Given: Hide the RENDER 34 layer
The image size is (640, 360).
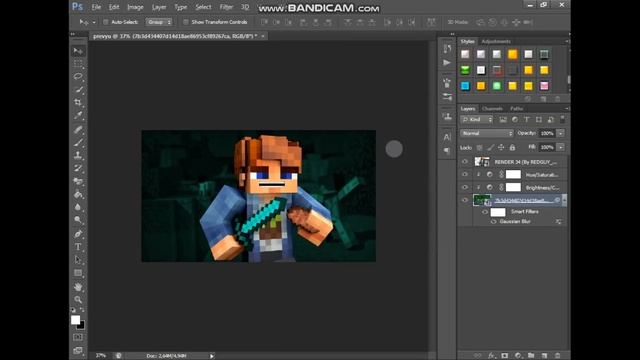Looking at the screenshot, I should coord(464,162).
